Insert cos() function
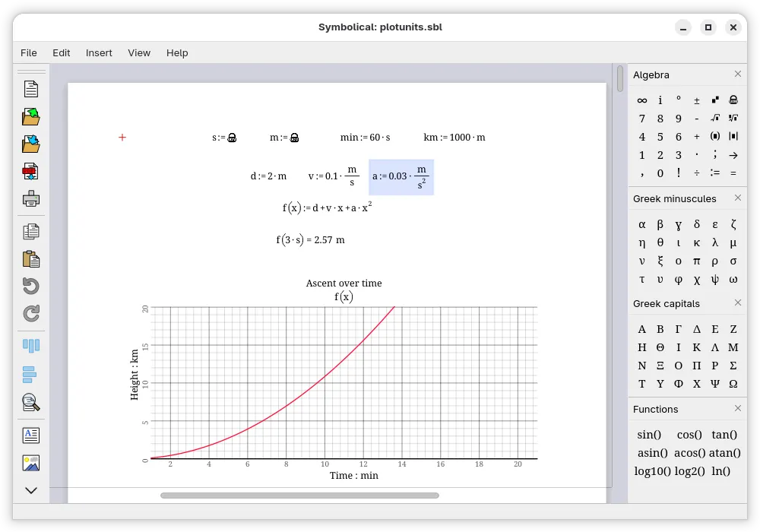The height and width of the screenshot is (532, 760). tap(689, 435)
